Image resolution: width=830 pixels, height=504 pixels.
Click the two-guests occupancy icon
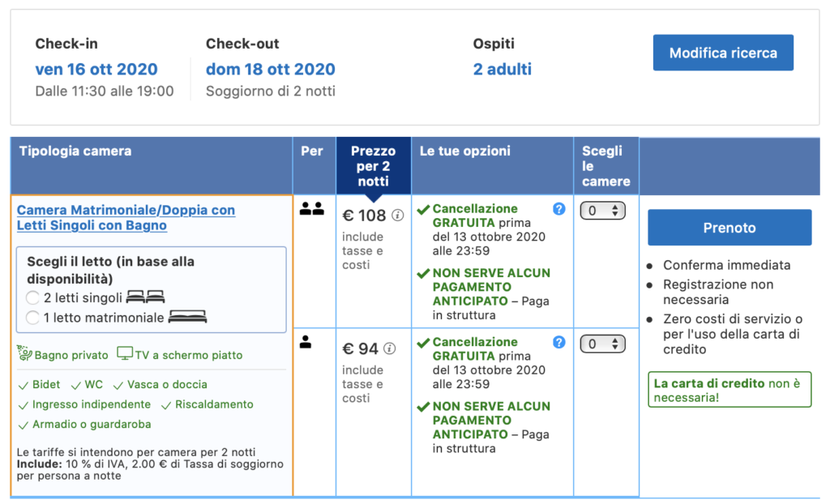click(x=311, y=209)
